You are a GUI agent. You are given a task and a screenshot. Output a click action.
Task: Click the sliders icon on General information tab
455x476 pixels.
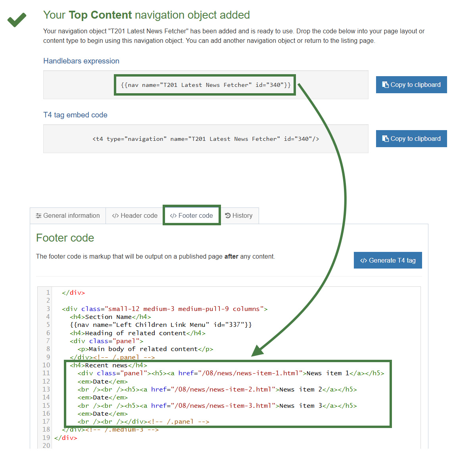pyautogui.click(x=38, y=215)
